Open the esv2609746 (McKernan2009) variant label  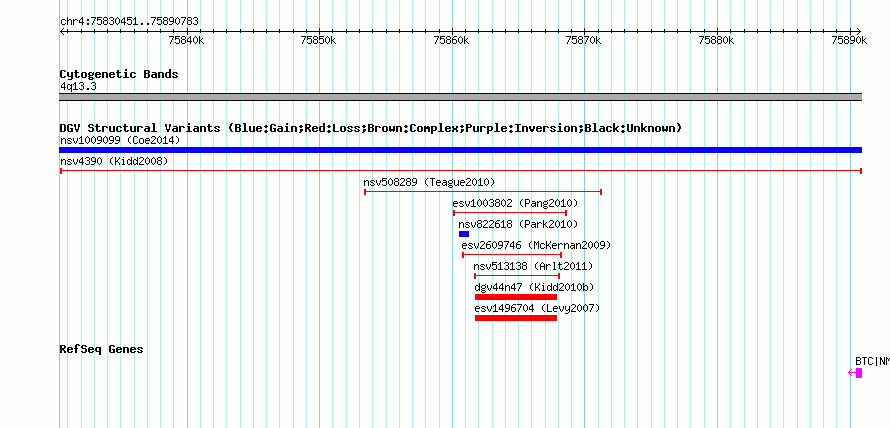pyautogui.click(x=536, y=245)
